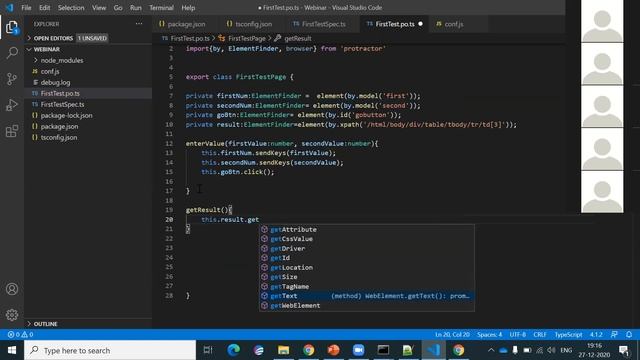Open File Explorer from taskbar
The image size is (640, 360).
pyautogui.click(x=284, y=350)
